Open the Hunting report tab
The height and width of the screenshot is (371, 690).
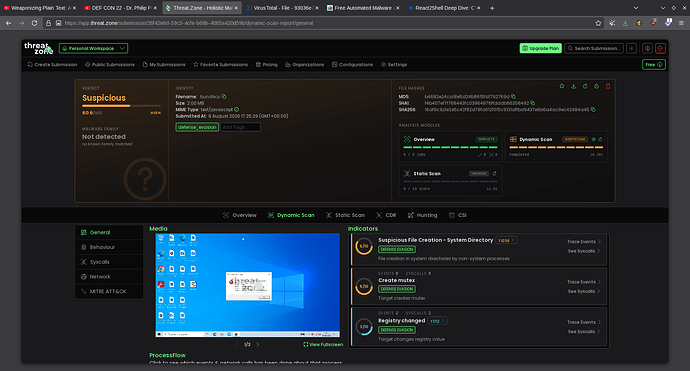click(x=422, y=215)
